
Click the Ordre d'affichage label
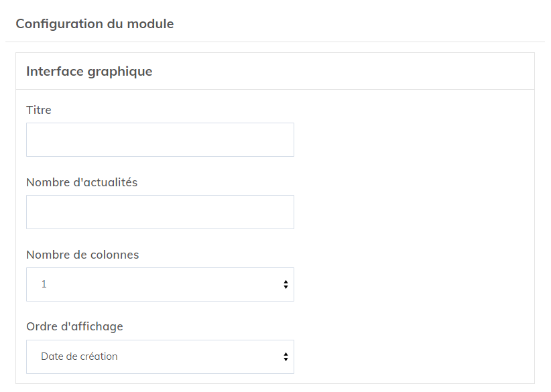(74, 327)
